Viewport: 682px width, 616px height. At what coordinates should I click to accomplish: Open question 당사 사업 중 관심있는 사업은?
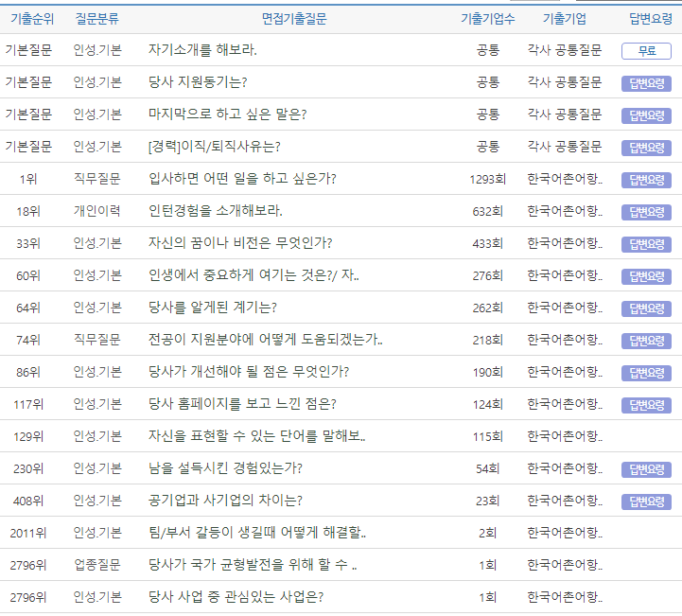point(236,597)
